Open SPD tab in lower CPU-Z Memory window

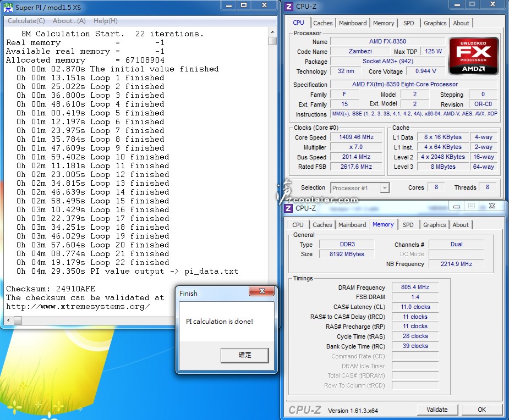pos(408,225)
